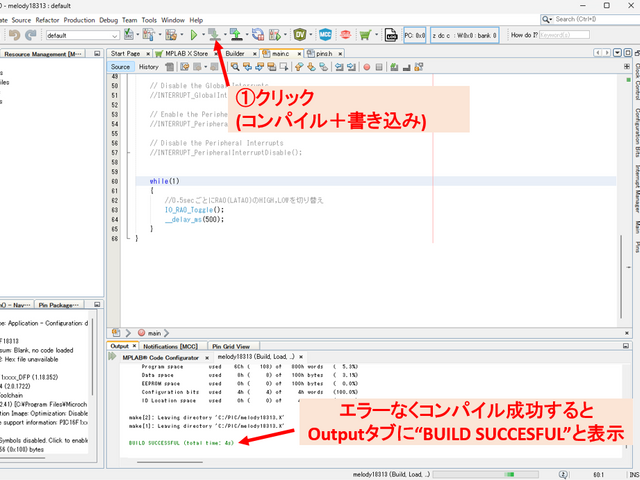Select the MPLAB Code Configurator output tab
640x480 pixels.
point(160,358)
